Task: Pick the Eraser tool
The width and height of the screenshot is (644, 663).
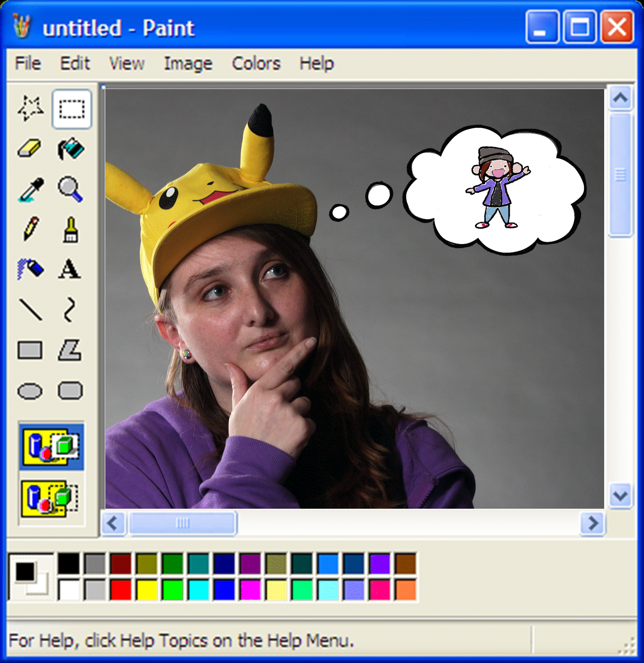Action: [30, 148]
